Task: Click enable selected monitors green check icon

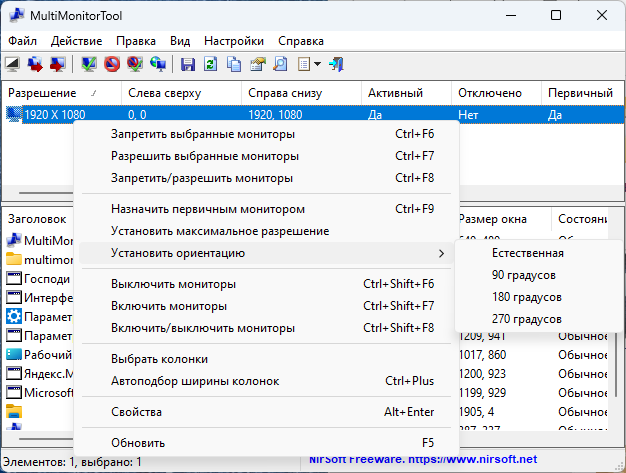Action: [x=89, y=64]
